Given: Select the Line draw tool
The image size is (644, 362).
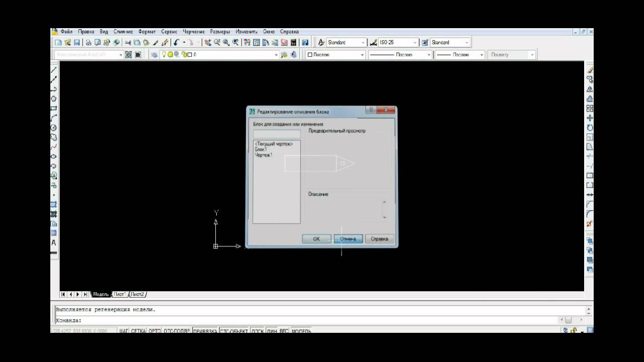Looking at the screenshot, I should tap(54, 70).
